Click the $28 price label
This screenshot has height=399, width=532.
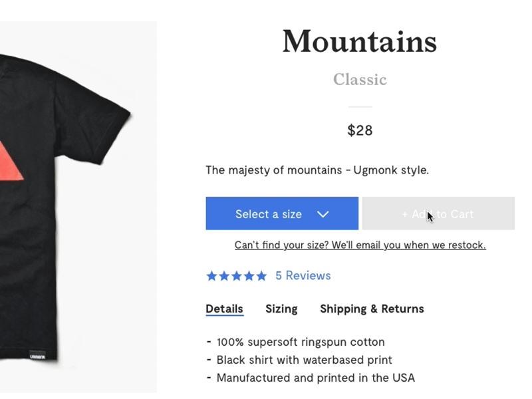(x=360, y=130)
